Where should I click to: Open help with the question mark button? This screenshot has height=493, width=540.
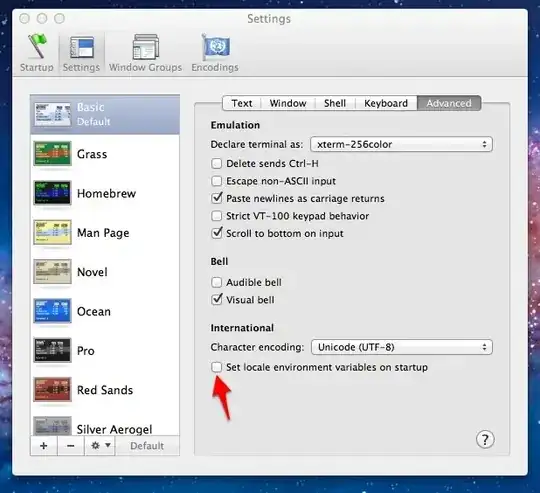pyautogui.click(x=485, y=439)
